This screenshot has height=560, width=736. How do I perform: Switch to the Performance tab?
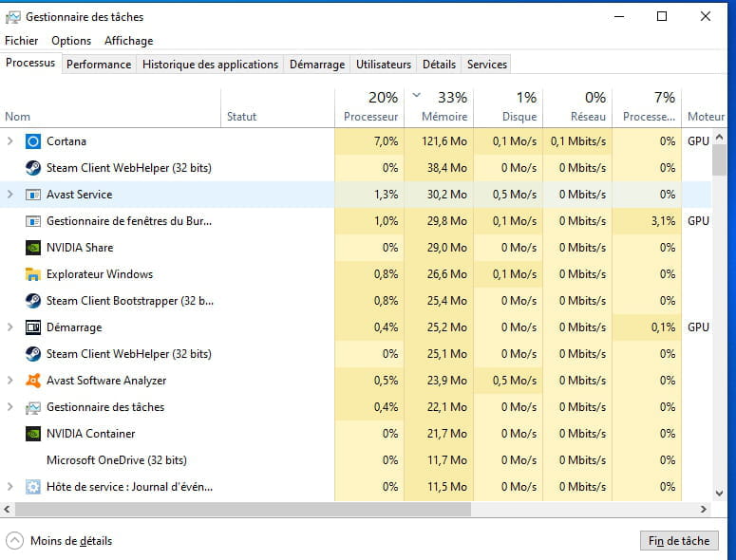pyautogui.click(x=99, y=65)
